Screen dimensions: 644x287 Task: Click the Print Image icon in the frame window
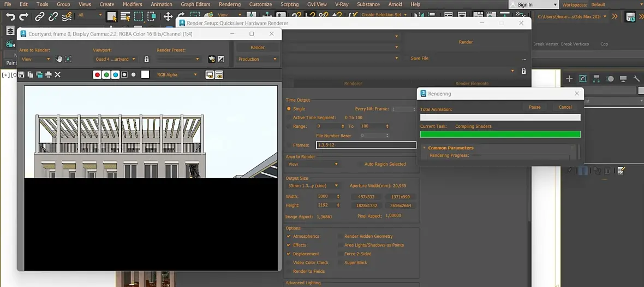(x=49, y=75)
